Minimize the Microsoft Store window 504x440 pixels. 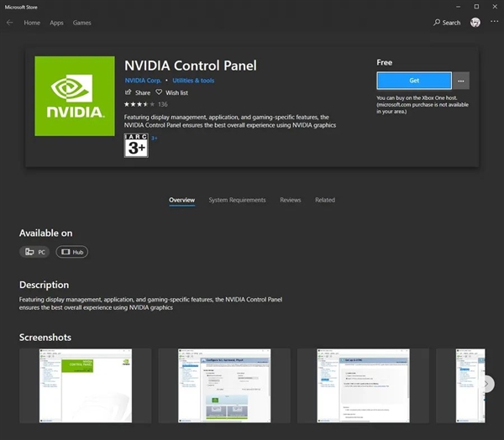(458, 7)
